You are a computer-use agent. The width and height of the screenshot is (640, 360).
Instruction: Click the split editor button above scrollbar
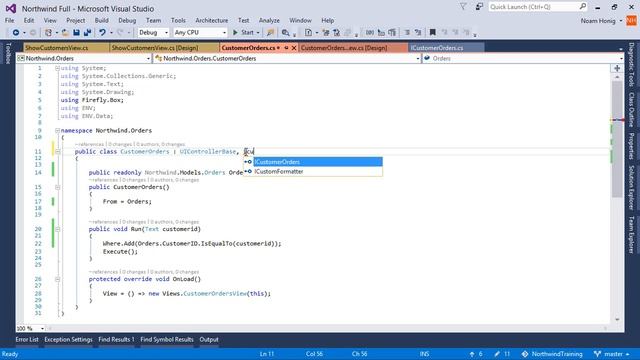tap(617, 68)
